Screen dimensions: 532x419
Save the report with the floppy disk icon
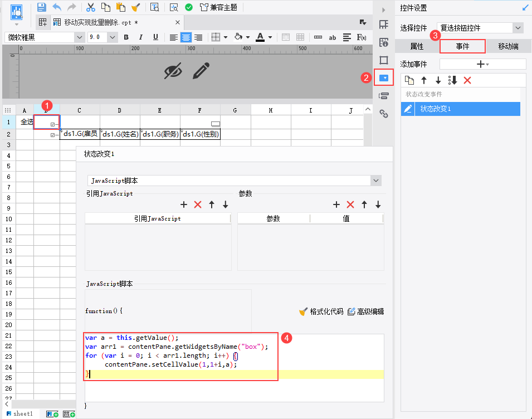pos(41,7)
